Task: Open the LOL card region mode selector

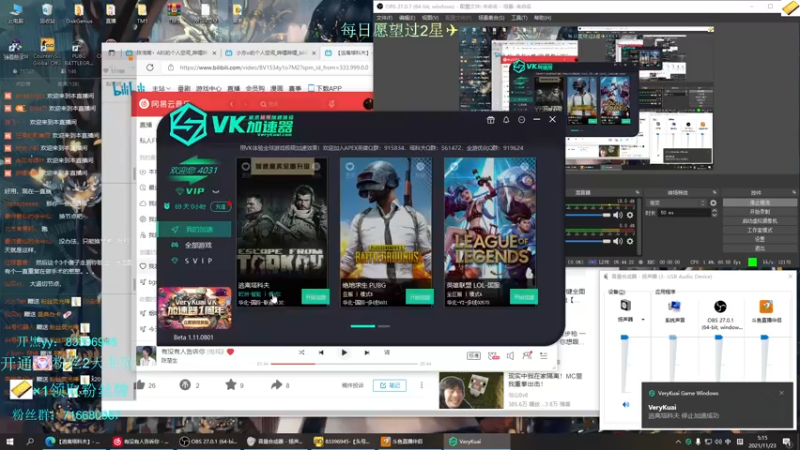Action: click(x=464, y=294)
